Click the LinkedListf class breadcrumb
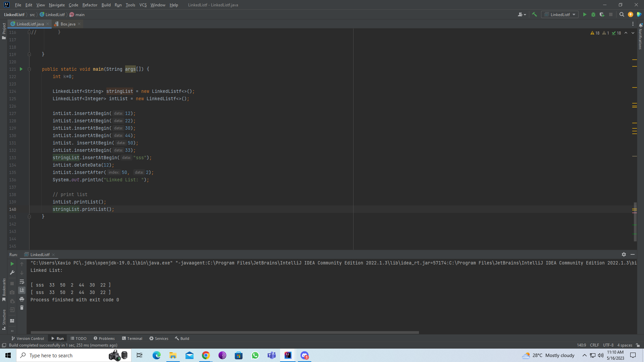Image resolution: width=644 pixels, height=362 pixels. point(52,14)
